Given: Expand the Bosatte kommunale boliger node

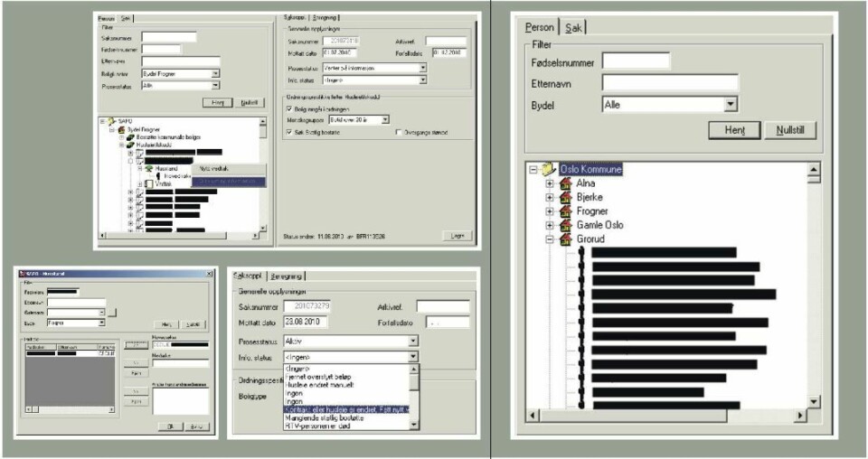Looking at the screenshot, I should point(122,137).
